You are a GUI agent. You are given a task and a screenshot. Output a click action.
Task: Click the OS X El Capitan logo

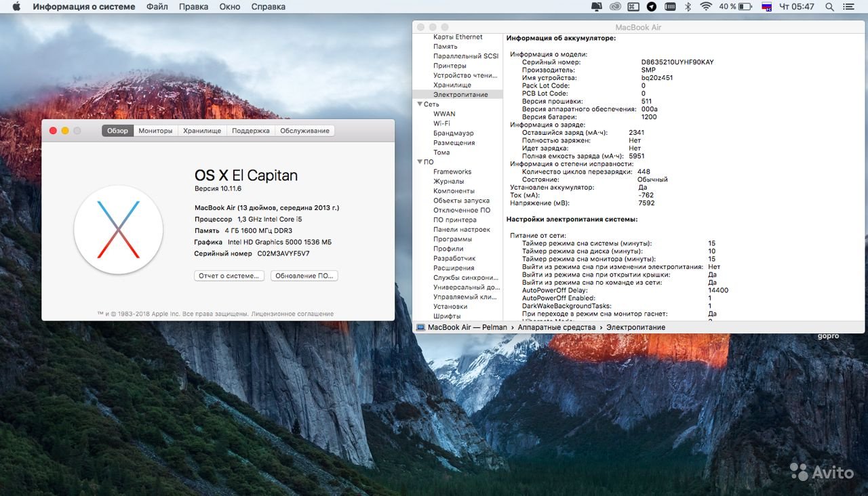[118, 229]
